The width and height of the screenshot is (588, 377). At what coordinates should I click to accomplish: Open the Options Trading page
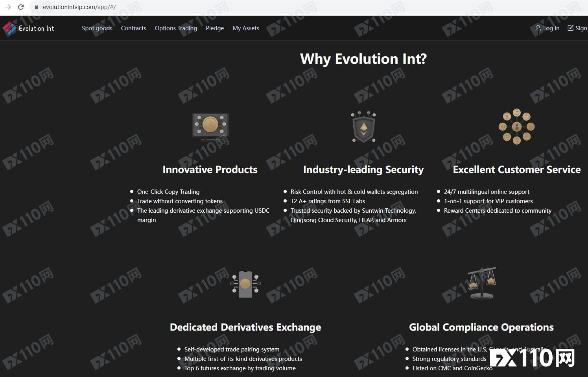pyautogui.click(x=176, y=28)
